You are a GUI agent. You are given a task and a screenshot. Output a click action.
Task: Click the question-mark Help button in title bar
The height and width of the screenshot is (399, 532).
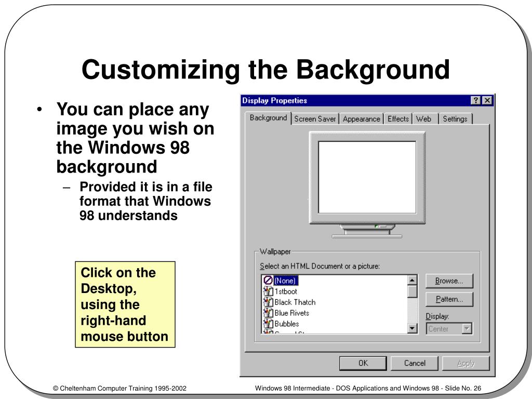pyautogui.click(x=476, y=100)
